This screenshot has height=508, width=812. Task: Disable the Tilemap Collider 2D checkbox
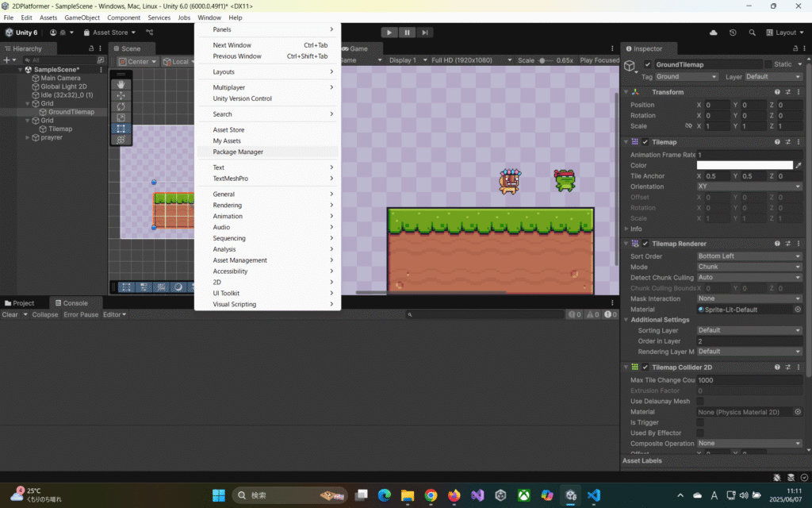[645, 367]
